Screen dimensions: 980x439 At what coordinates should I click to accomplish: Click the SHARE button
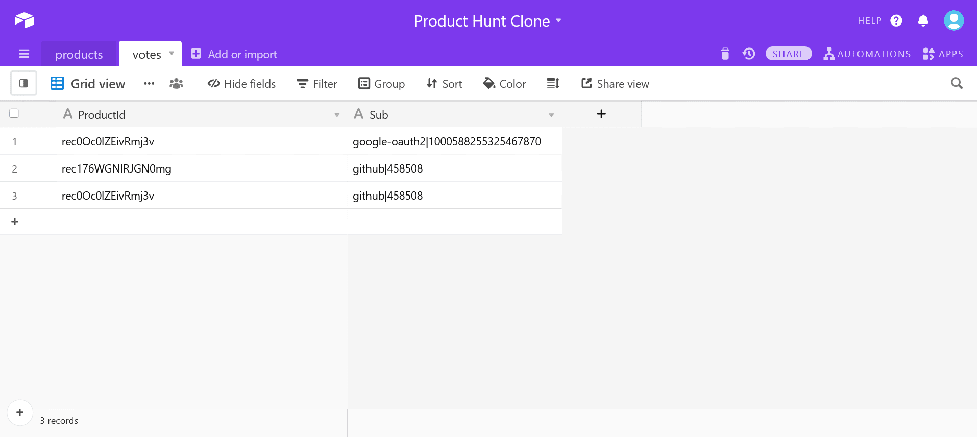pos(789,54)
